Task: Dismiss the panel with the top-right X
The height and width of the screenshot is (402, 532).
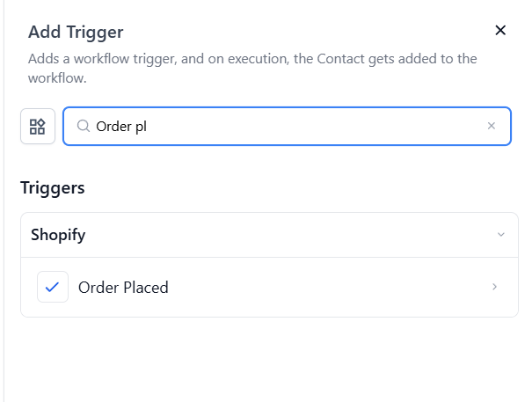Action: click(500, 31)
